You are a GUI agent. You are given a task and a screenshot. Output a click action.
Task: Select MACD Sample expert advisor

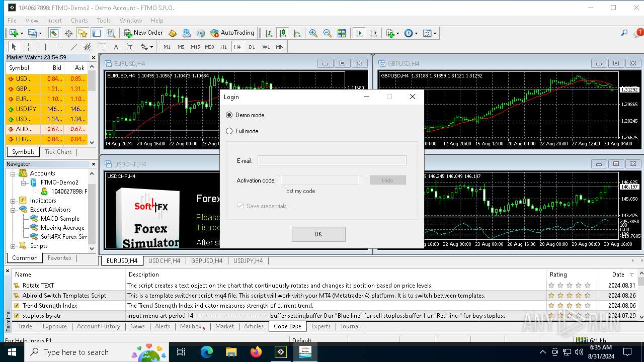pos(60,219)
